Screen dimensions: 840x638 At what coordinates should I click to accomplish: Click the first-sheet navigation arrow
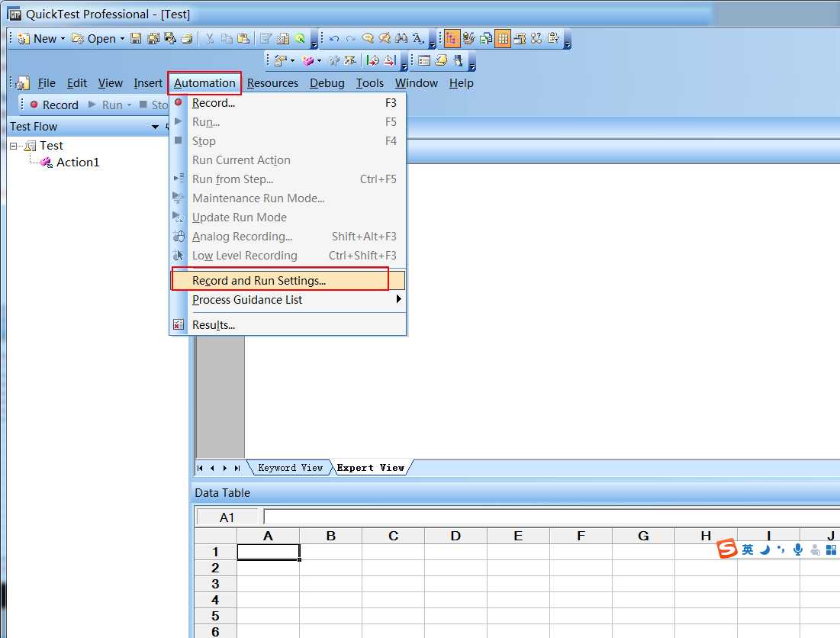200,468
